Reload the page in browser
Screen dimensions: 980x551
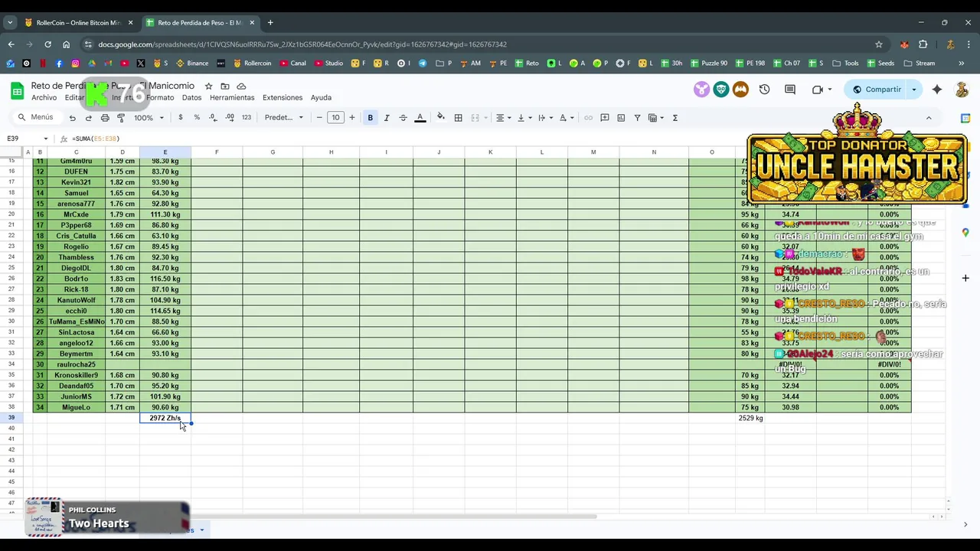(47, 44)
